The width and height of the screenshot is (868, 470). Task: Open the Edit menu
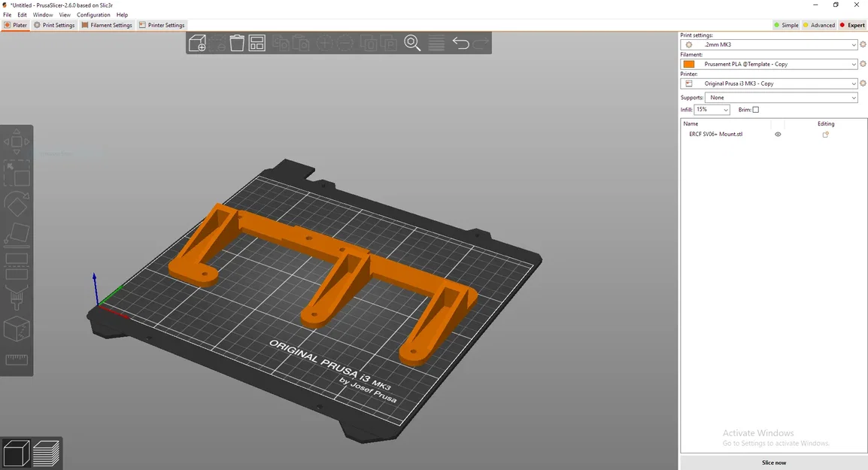[x=22, y=15]
